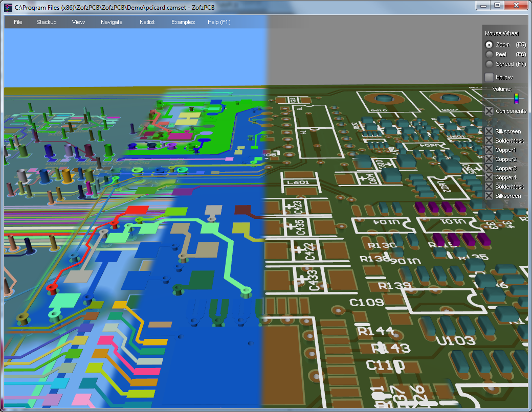The width and height of the screenshot is (532, 412).
Task: Click Help (F1) in the menu bar
Action: [x=219, y=22]
